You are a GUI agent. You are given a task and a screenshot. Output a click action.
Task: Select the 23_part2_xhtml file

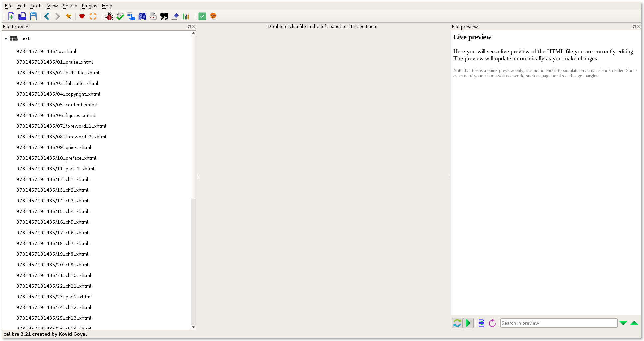(x=54, y=297)
